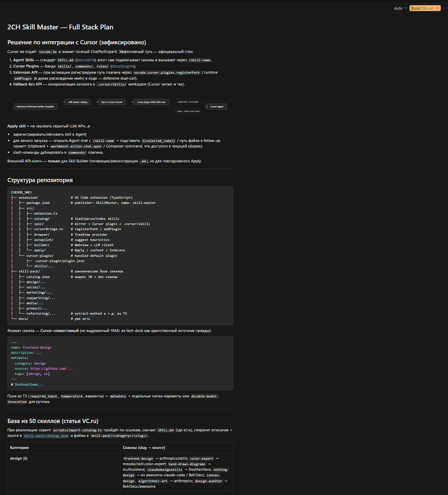
Task: Select the 'Extension UI Browser Builder Autopilot' diagram node
Action: coord(35,107)
